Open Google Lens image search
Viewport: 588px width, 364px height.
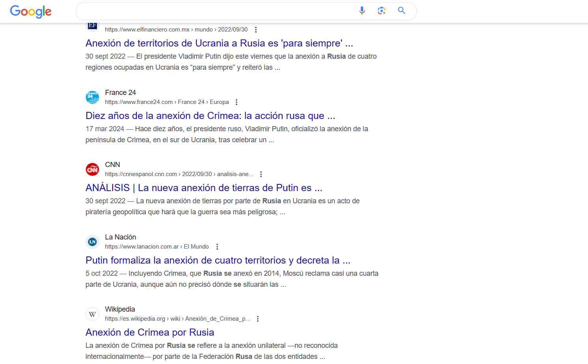tap(381, 11)
